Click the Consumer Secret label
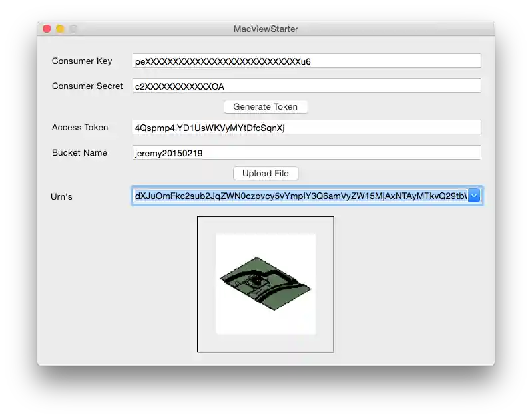The image size is (532, 419). click(87, 86)
